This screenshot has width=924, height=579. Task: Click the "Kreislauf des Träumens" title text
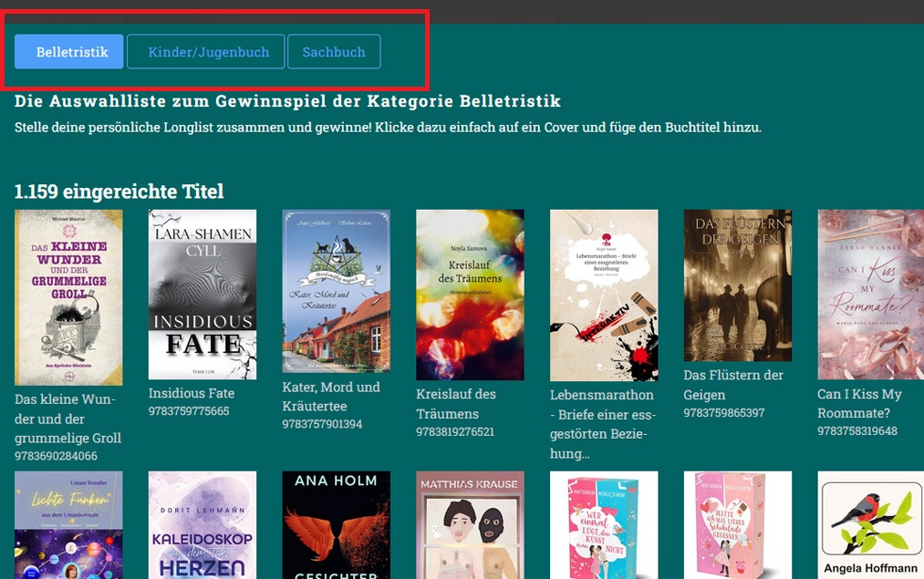click(x=456, y=404)
